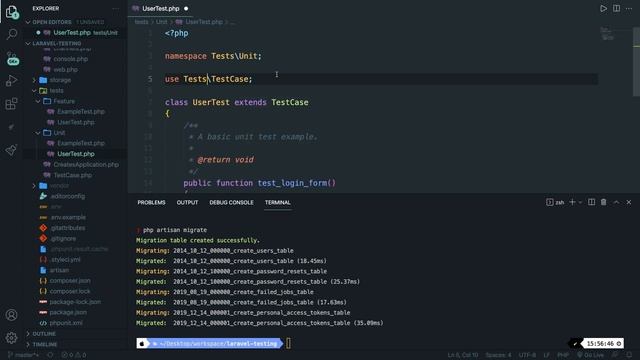Kill the terminal with the trash icon
This screenshot has width=640, height=360.
click(603, 202)
